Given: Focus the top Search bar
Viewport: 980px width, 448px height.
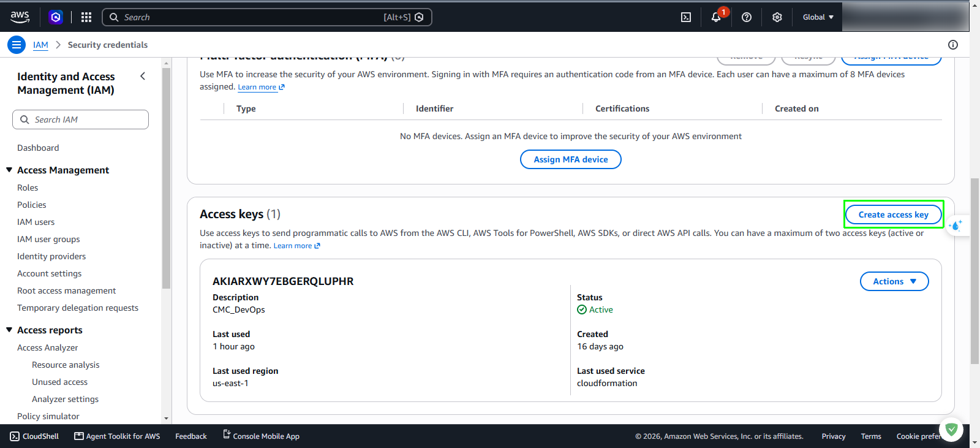Looking at the screenshot, I should tap(267, 17).
